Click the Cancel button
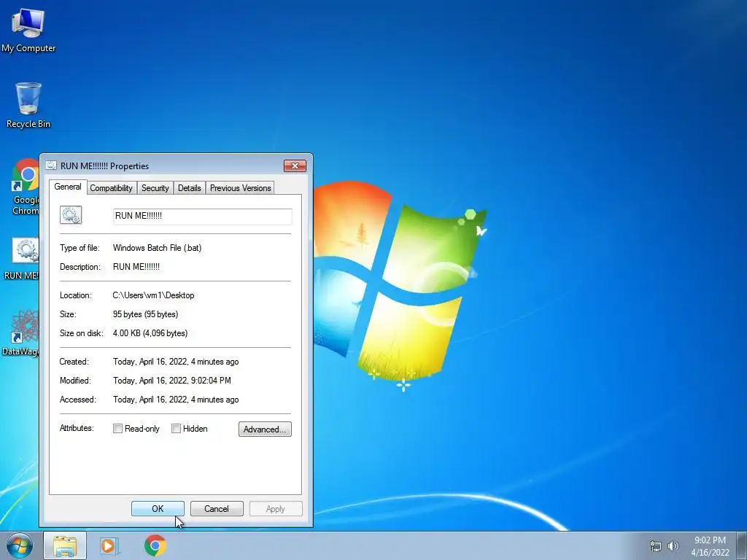Screen dimensions: 747x560 [x=217, y=508]
